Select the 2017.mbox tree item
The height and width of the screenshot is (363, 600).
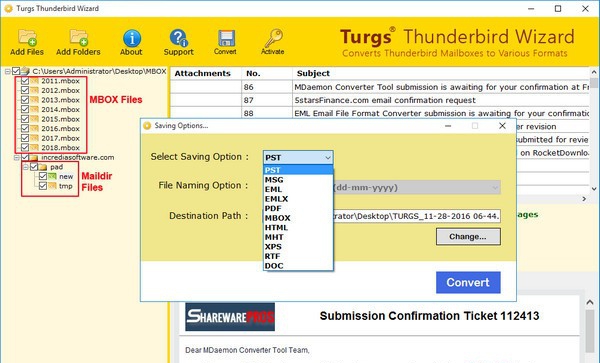pyautogui.click(x=60, y=138)
